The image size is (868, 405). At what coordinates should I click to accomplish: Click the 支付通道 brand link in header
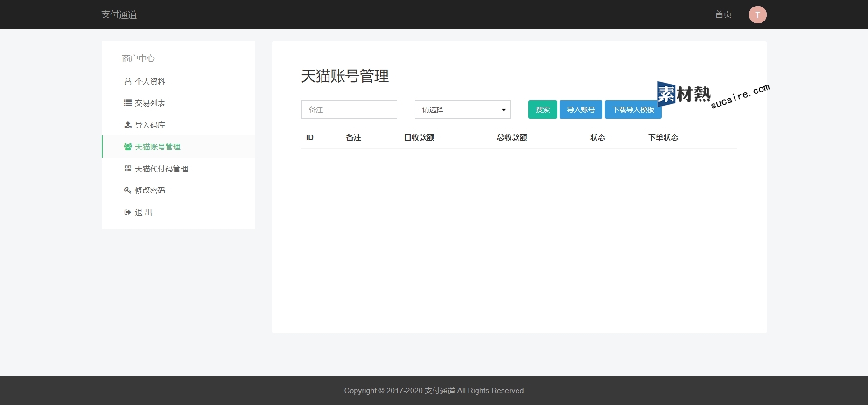pos(119,14)
